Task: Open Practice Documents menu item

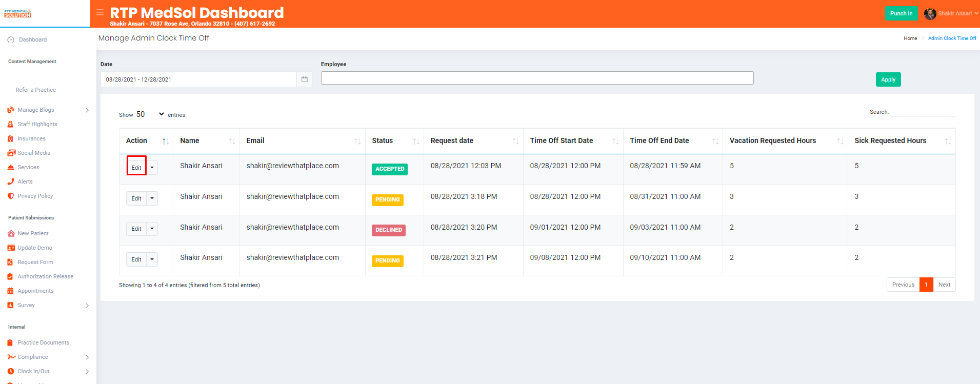Action: (x=44, y=342)
